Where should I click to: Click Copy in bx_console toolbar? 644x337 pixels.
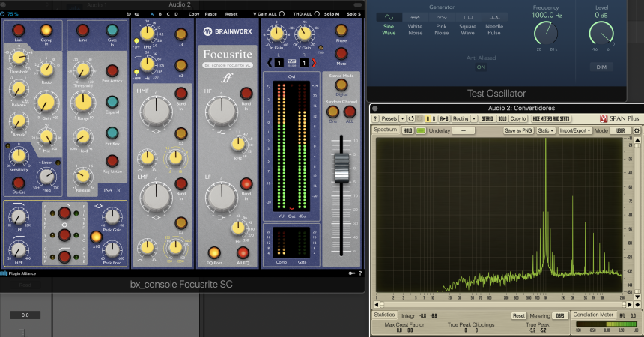click(194, 14)
